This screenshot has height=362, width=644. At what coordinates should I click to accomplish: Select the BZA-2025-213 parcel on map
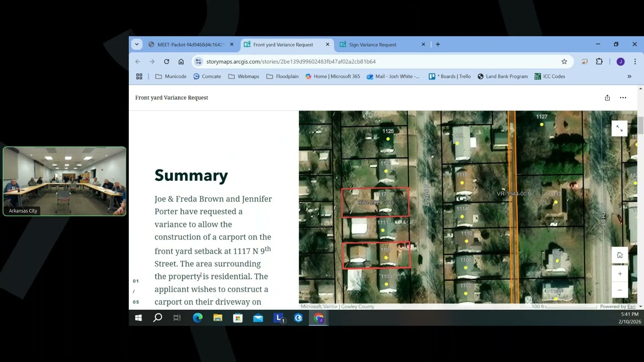pos(375,202)
